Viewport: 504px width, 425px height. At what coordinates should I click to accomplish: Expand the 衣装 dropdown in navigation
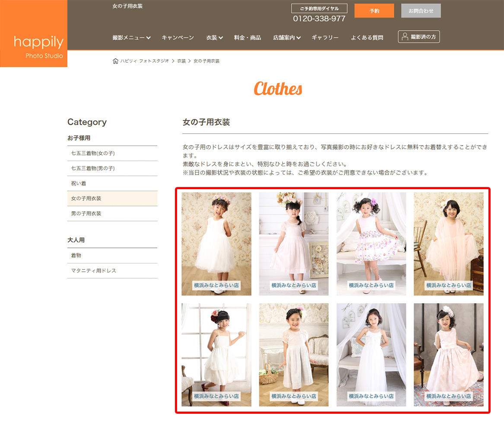[214, 38]
